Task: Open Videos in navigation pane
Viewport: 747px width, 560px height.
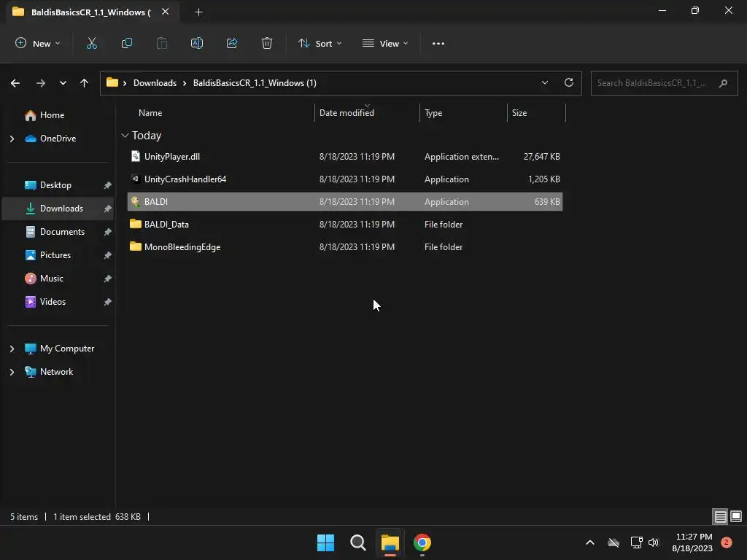Action: [x=53, y=302]
